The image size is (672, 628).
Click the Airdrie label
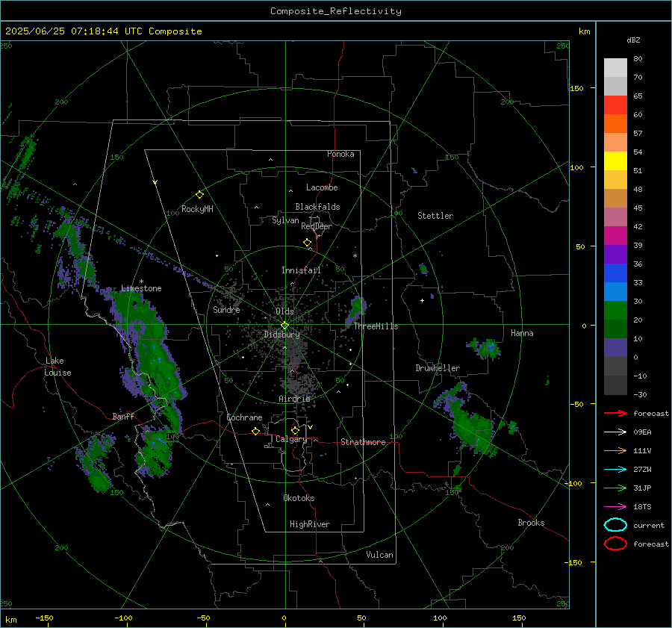[x=294, y=399]
